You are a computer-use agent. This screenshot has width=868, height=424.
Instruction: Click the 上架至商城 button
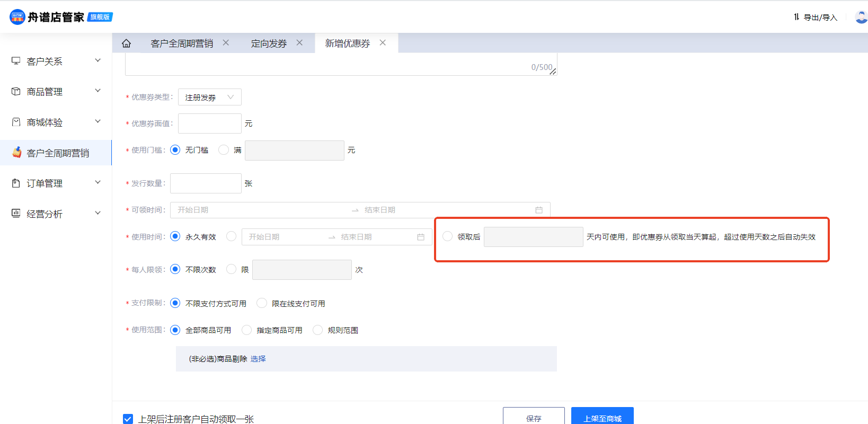[x=602, y=418]
